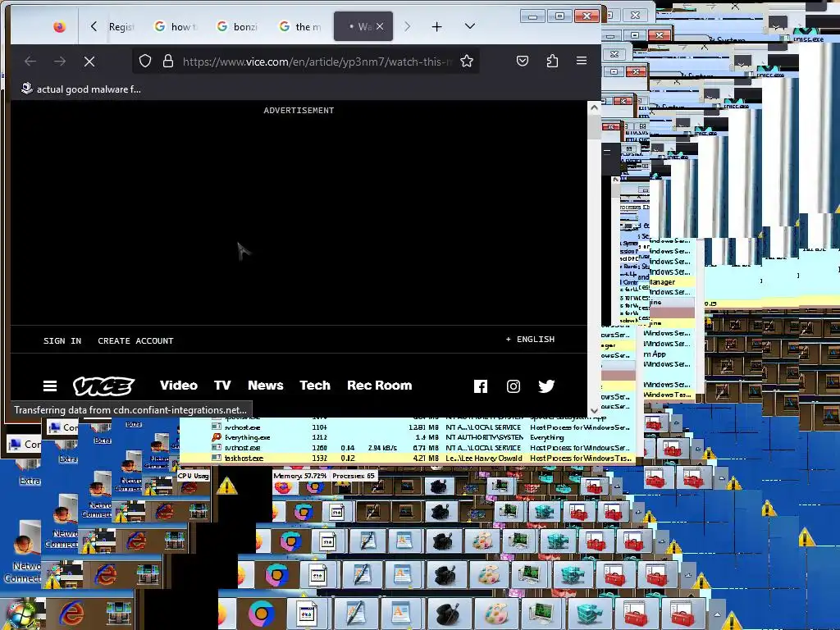Viewport: 840px width, 630px height.
Task: Visit Vice's Twitter page icon
Action: point(546,386)
